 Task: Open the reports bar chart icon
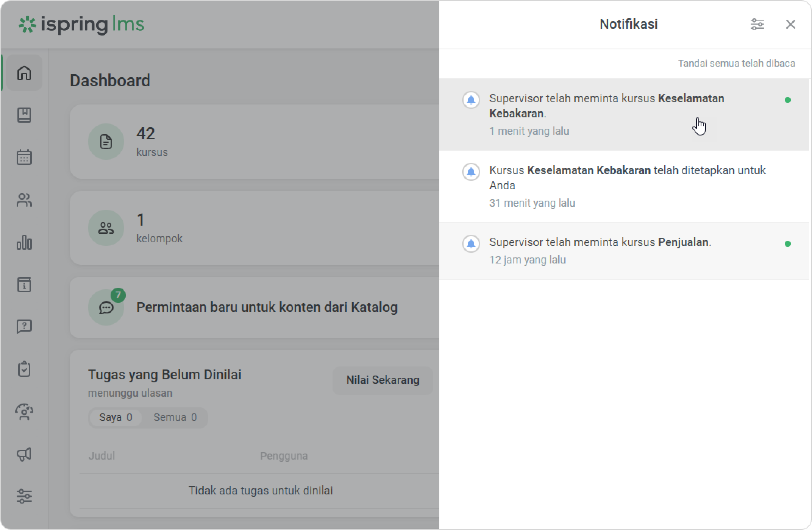point(24,242)
